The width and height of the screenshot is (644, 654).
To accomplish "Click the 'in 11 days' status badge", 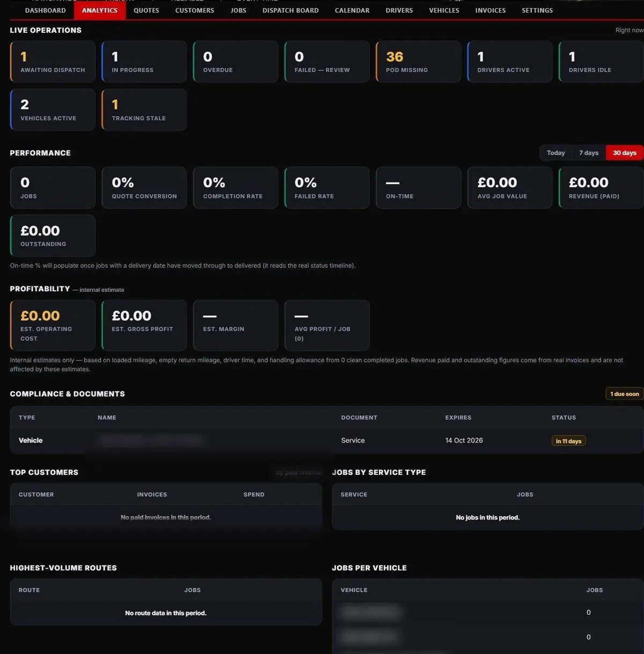I will click(x=568, y=441).
